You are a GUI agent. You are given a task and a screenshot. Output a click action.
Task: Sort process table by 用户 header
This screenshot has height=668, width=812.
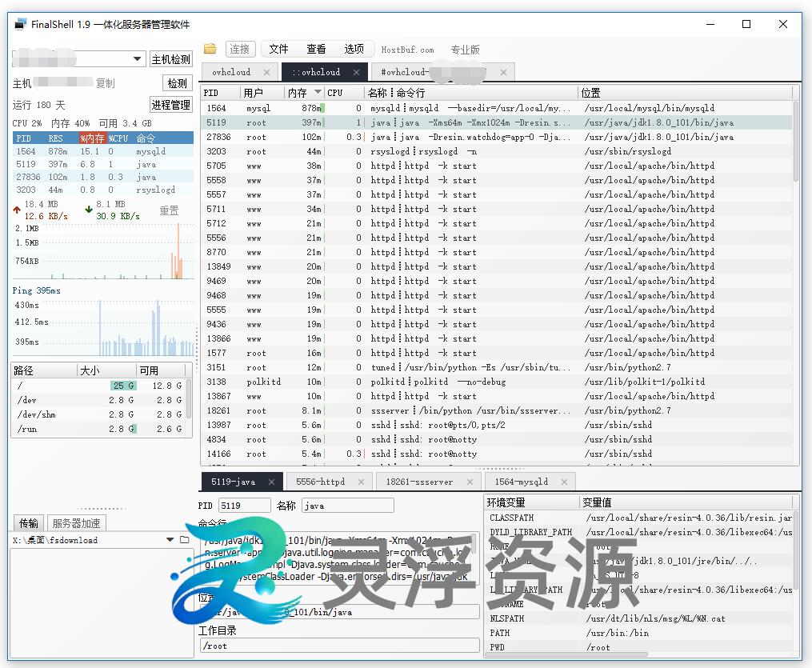[x=263, y=93]
